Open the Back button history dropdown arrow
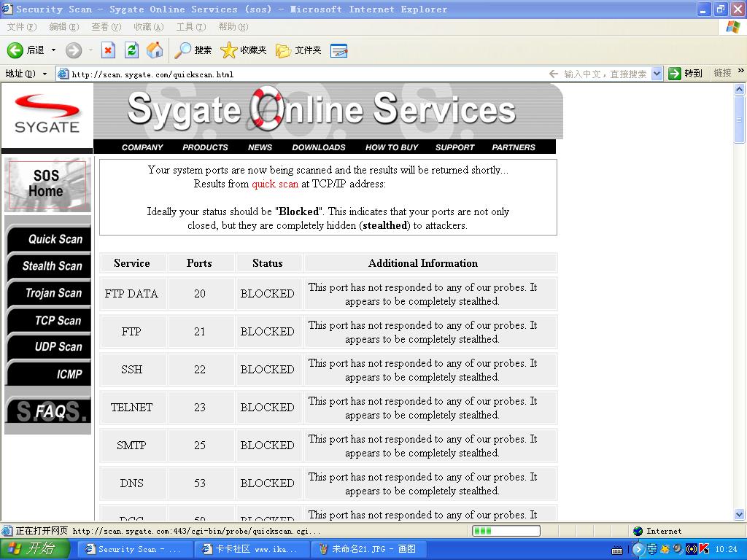747x560 pixels. point(53,50)
